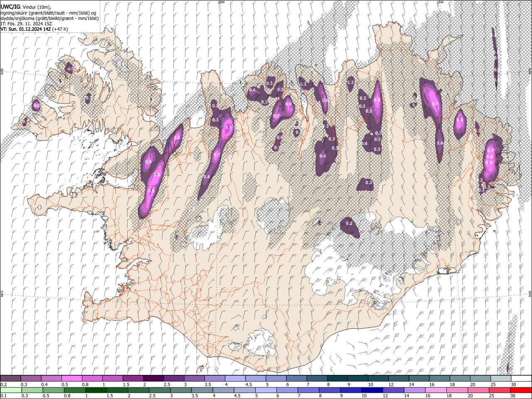Click the 'slydda/snjókoma' legend description line
532x399 pixels.
(49, 18)
